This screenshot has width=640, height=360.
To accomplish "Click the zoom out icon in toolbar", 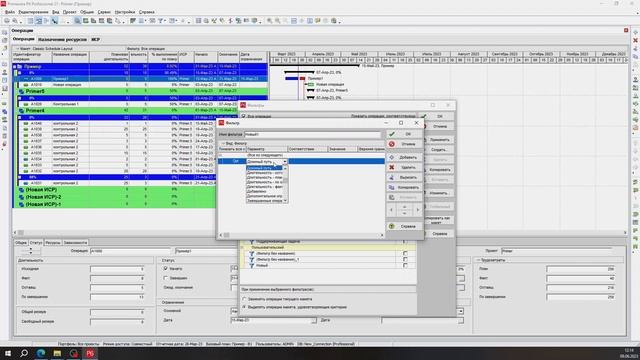I will (x=278, y=21).
